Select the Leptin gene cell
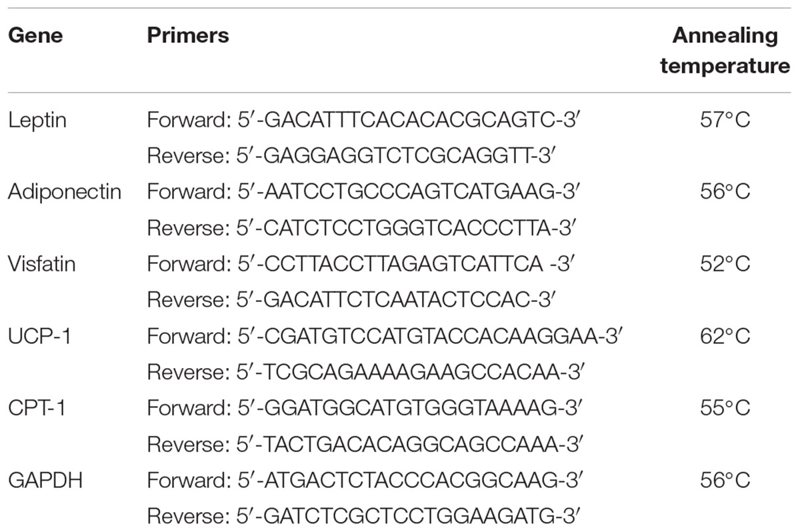 tap(36, 120)
